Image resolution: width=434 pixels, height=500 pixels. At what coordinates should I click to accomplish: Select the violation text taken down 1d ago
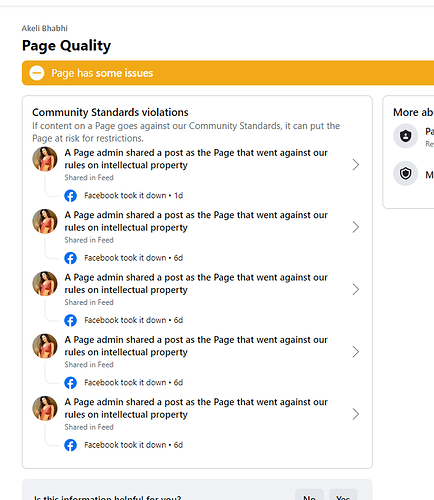196,159
